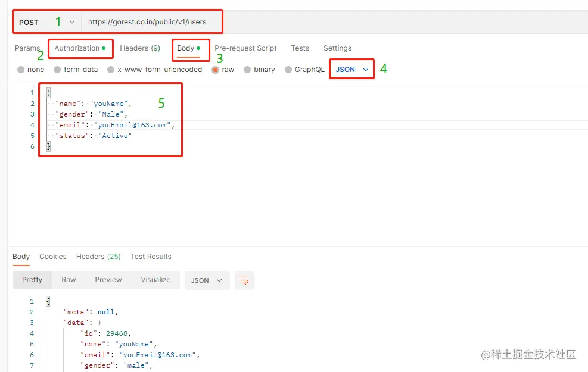Select the none body type radio
The width and height of the screenshot is (588, 372).
pos(21,70)
